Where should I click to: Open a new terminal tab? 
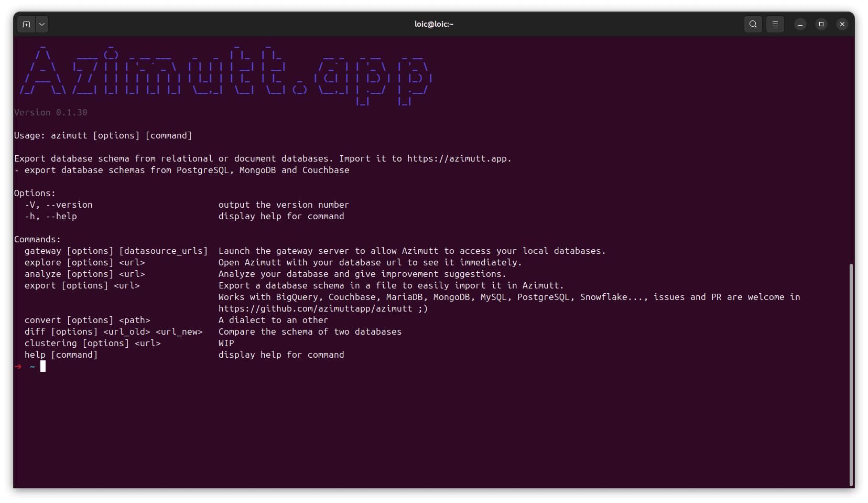point(26,24)
